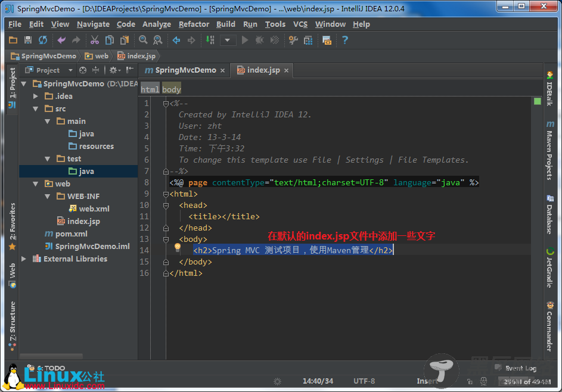Click the Synchronize toolbar icon
The height and width of the screenshot is (392, 562).
click(x=43, y=40)
